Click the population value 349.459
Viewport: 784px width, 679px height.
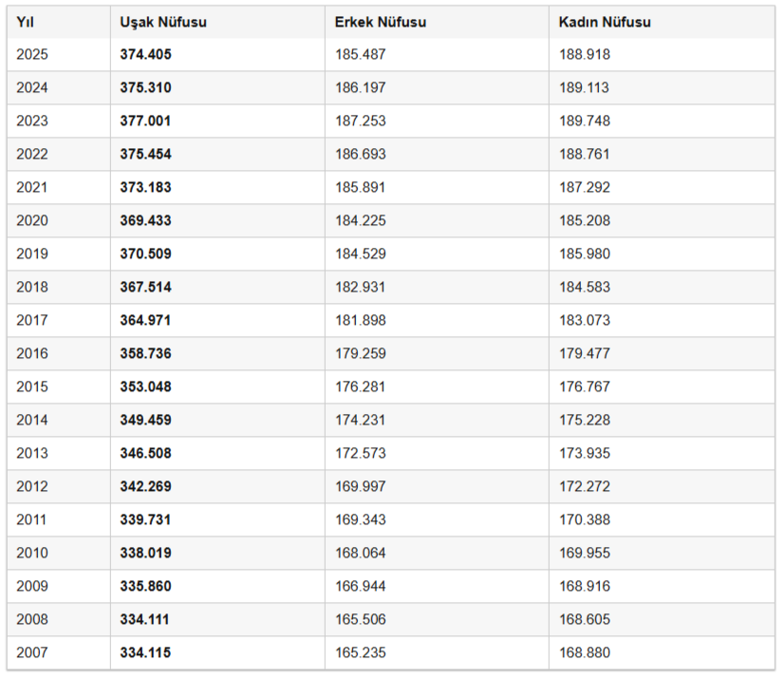[145, 420]
